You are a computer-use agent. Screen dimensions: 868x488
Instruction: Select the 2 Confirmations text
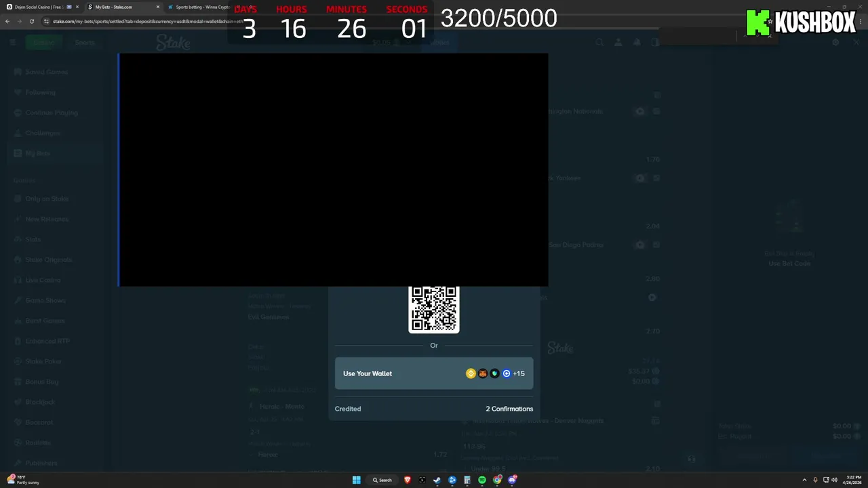pos(509,409)
